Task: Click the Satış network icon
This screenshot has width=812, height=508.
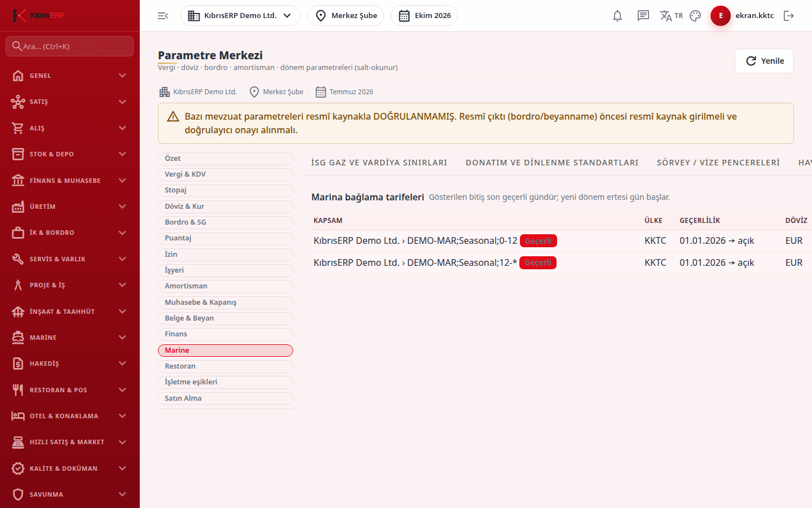Action: (18, 102)
